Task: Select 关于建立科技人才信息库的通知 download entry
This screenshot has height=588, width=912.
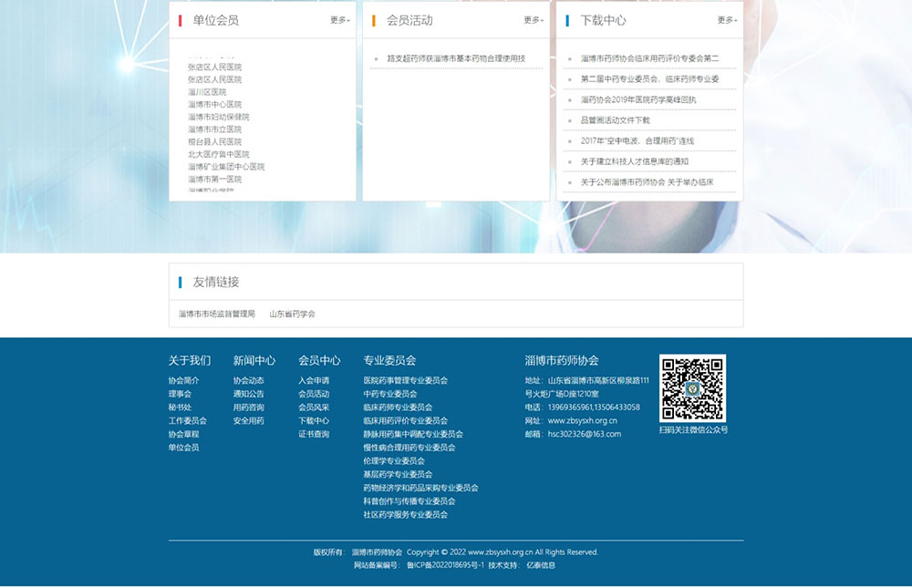Action: coord(635,161)
